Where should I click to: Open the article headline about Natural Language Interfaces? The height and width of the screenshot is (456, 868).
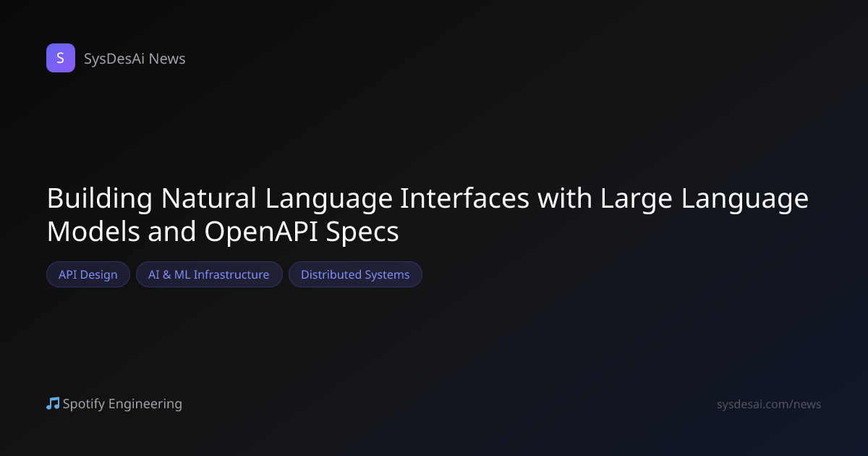tap(427, 214)
